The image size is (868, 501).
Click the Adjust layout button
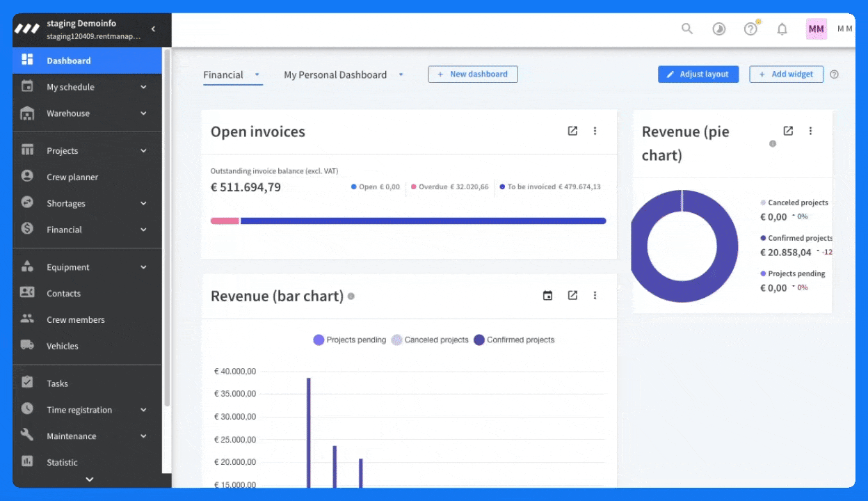[698, 74]
